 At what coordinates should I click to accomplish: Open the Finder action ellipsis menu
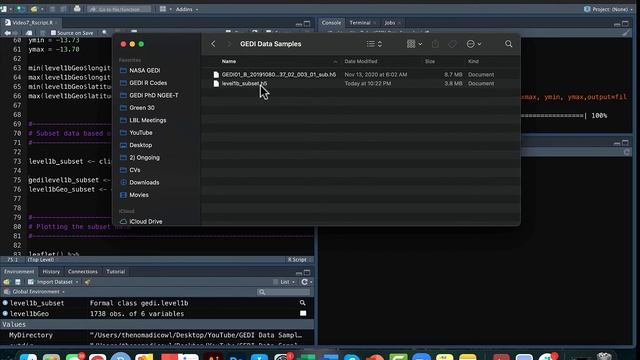(474, 44)
